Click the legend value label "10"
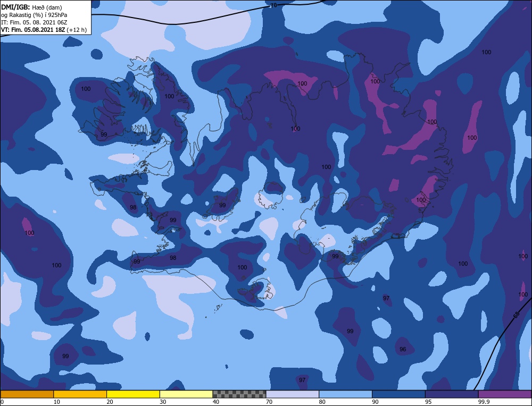This screenshot has width=532, height=406. [x=57, y=402]
